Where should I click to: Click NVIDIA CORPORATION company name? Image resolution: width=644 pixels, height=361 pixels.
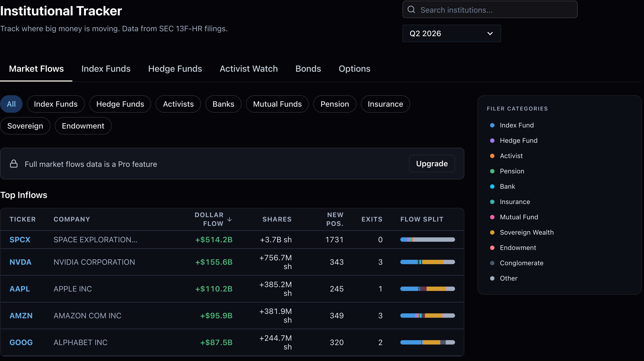94,262
